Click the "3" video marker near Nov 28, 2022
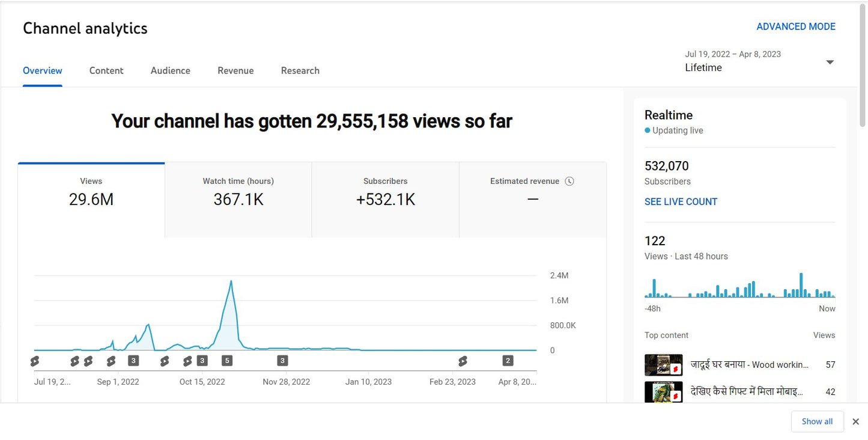 pos(282,360)
